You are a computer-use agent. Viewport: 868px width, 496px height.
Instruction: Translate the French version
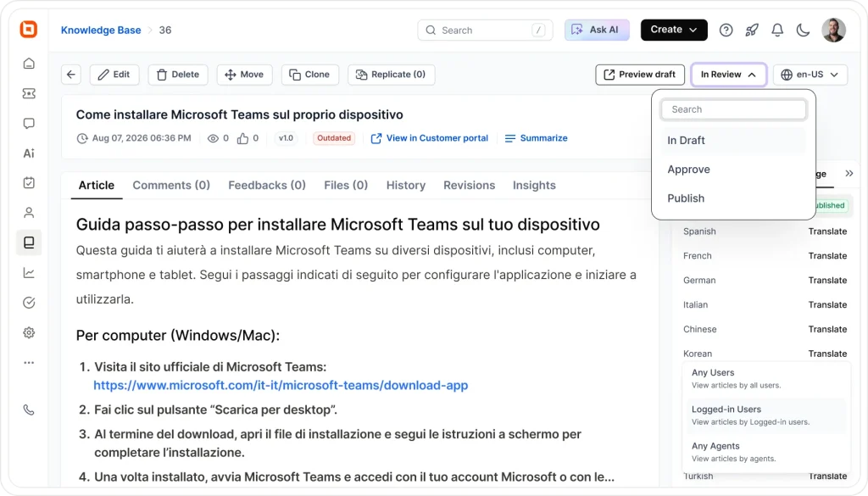point(827,256)
